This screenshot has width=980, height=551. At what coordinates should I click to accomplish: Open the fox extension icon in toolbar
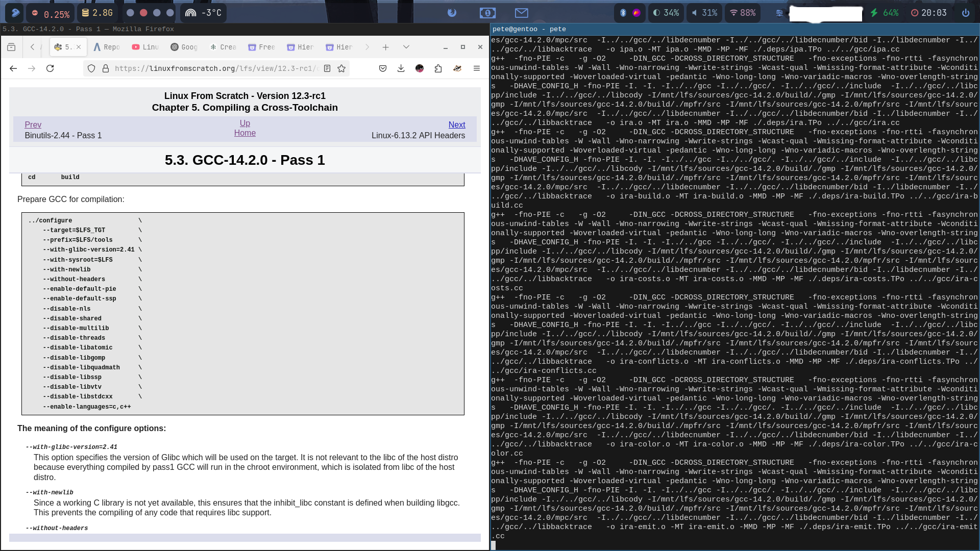(x=457, y=68)
